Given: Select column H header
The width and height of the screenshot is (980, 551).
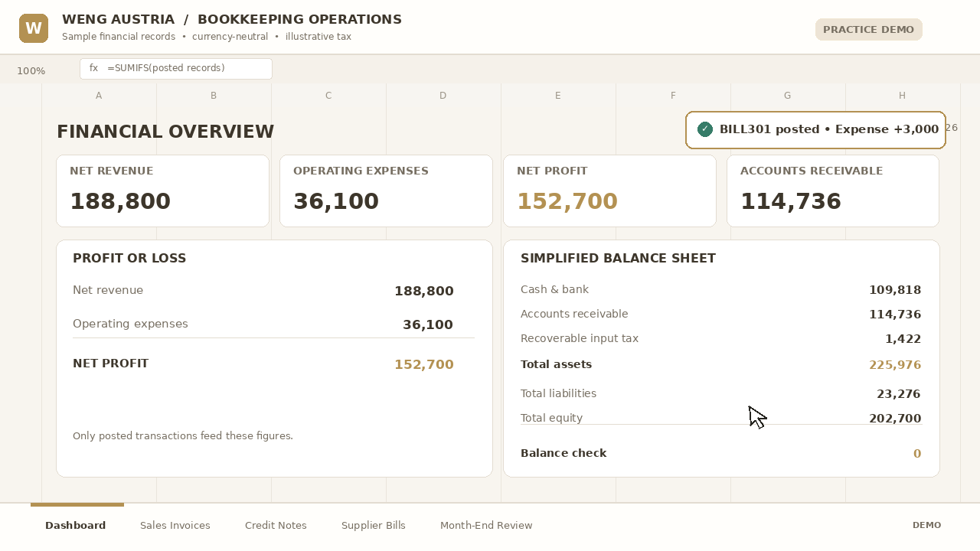Looking at the screenshot, I should (903, 96).
